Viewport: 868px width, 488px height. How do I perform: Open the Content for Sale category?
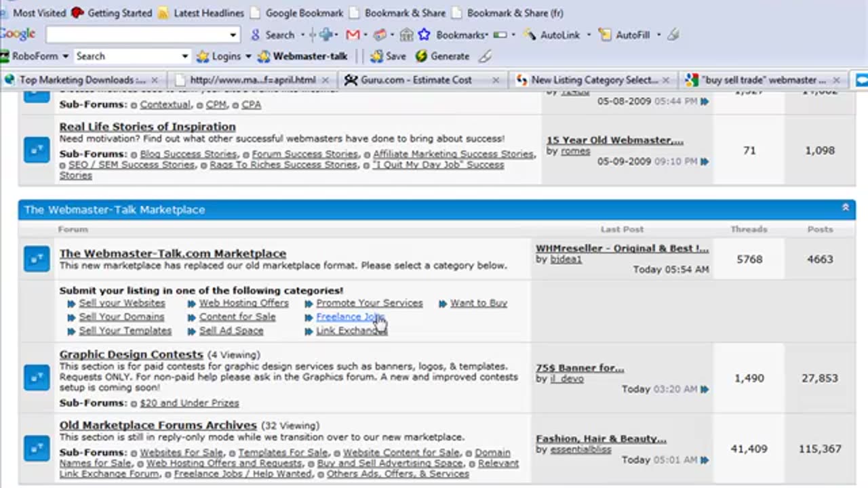[x=237, y=317]
